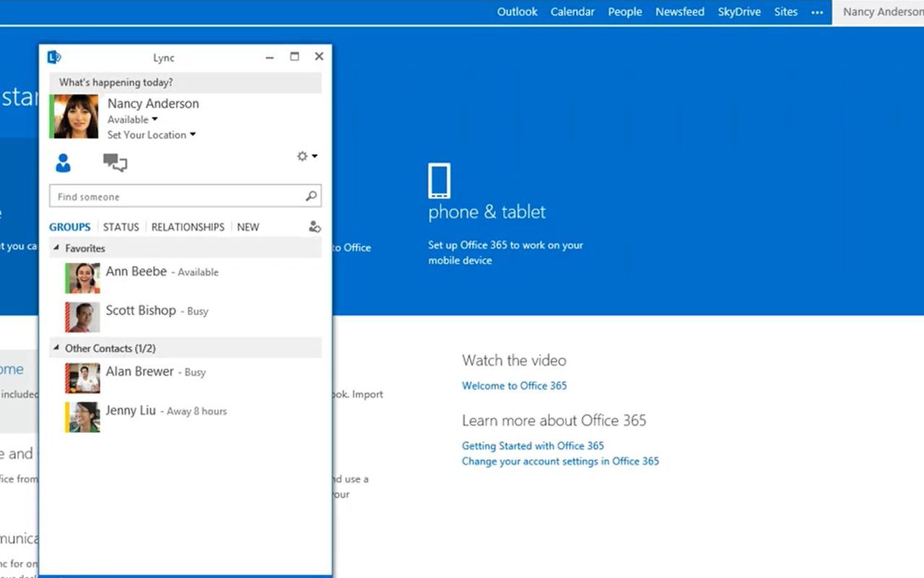Open Sites in the top navigation
The image size is (924, 578).
pos(786,12)
